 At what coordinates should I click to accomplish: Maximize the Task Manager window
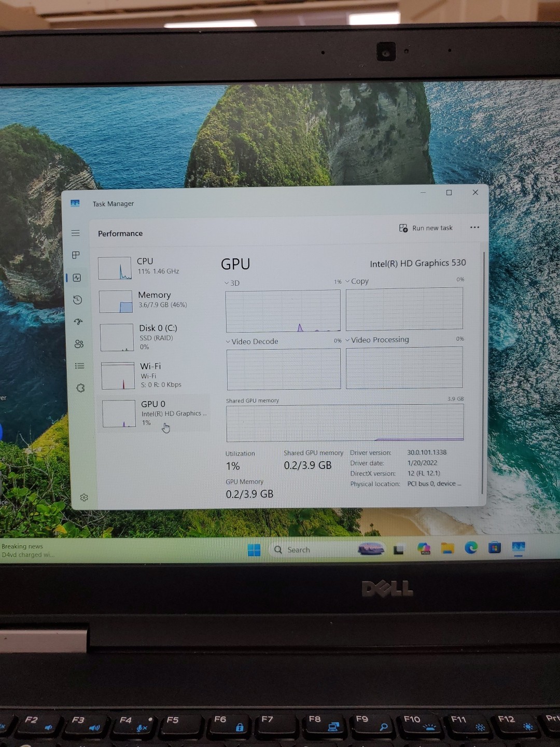(x=449, y=192)
